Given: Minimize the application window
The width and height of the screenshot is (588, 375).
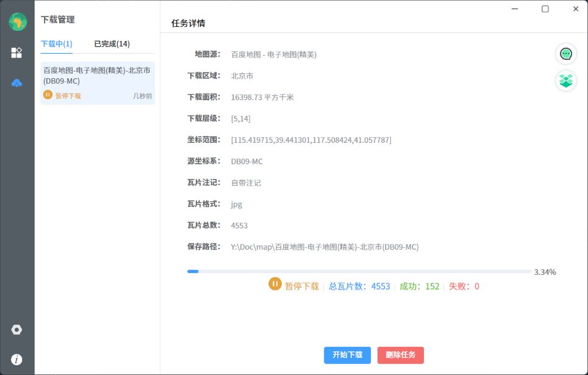Looking at the screenshot, I should pos(515,9).
